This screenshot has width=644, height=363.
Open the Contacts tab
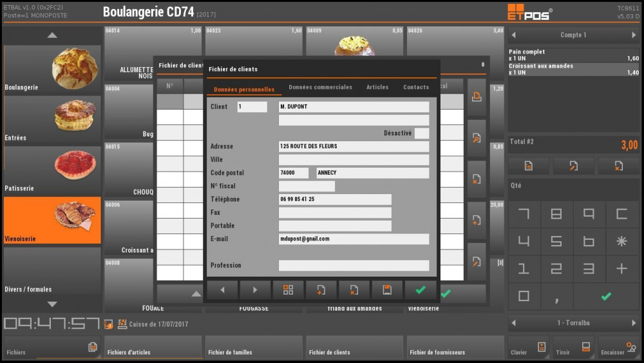coord(415,88)
